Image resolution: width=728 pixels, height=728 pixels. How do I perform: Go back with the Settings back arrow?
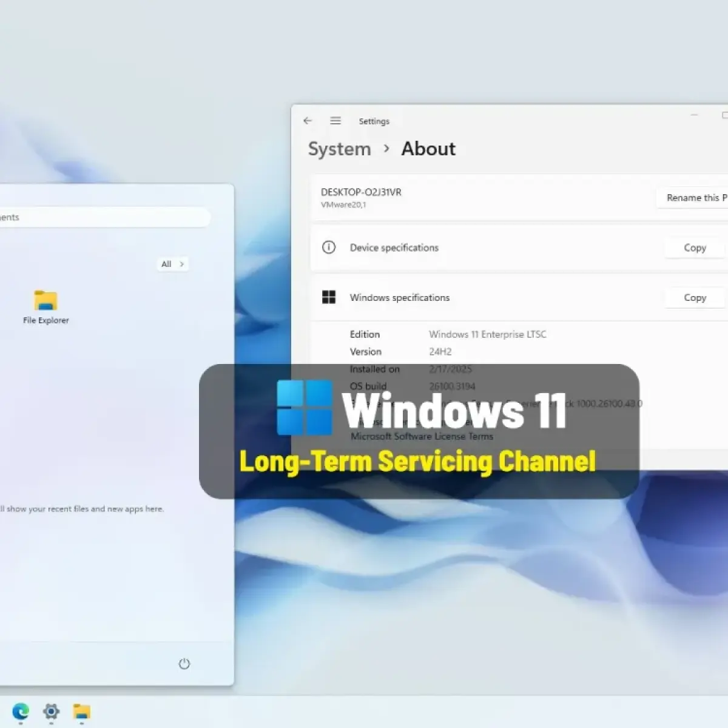pyautogui.click(x=308, y=121)
